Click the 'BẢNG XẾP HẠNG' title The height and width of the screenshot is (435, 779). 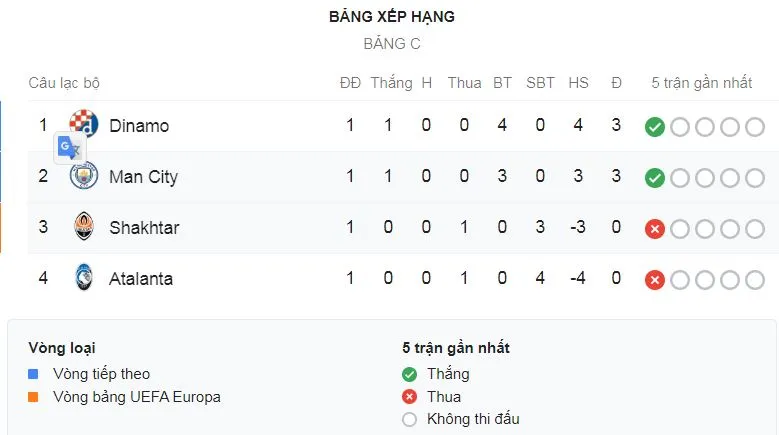pos(392,17)
